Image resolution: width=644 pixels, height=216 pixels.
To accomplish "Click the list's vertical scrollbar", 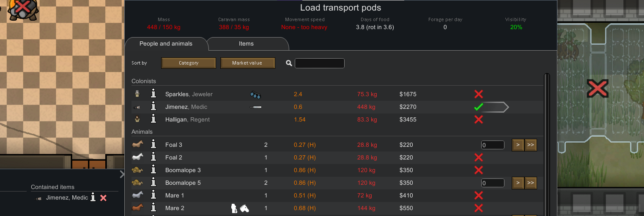I will (547, 143).
